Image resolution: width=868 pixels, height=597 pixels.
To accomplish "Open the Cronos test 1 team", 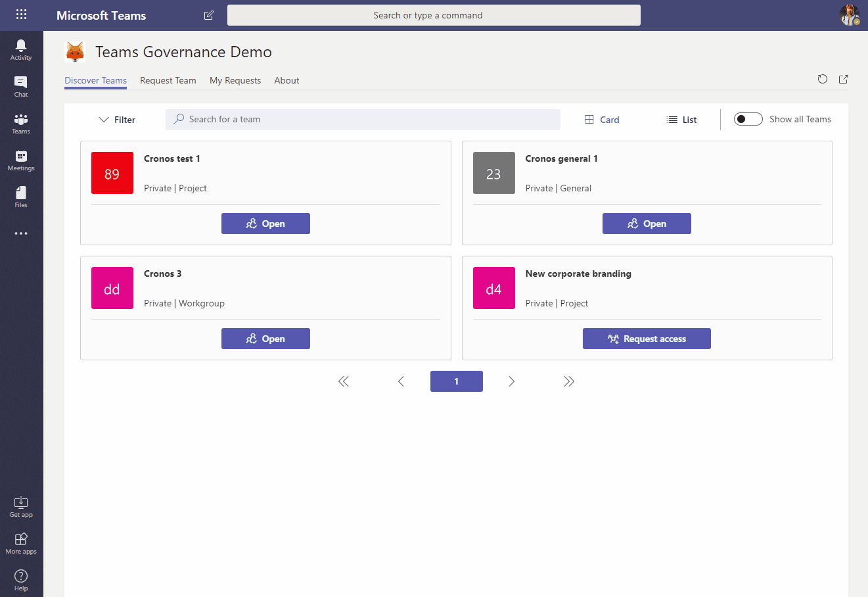I will [x=265, y=224].
